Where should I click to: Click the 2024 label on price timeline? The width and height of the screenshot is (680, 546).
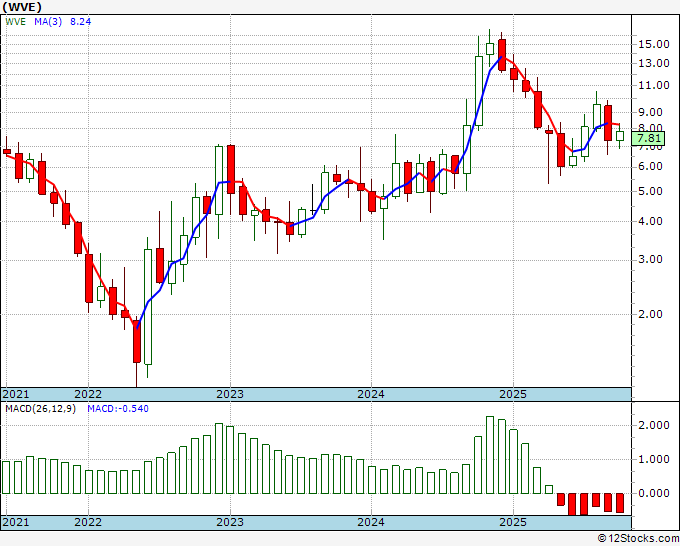pyautogui.click(x=371, y=394)
